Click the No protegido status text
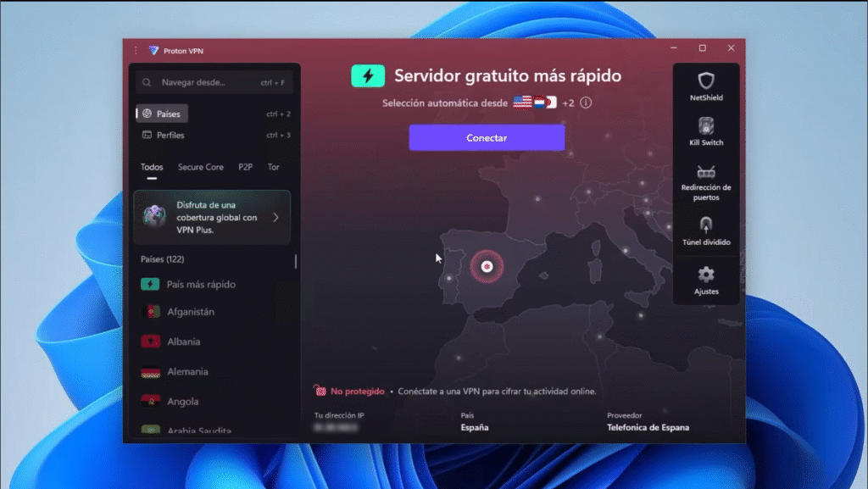 pos(358,391)
